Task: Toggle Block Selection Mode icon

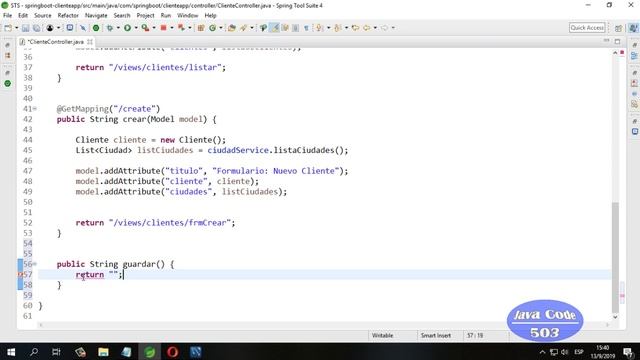Action: click(x=296, y=28)
